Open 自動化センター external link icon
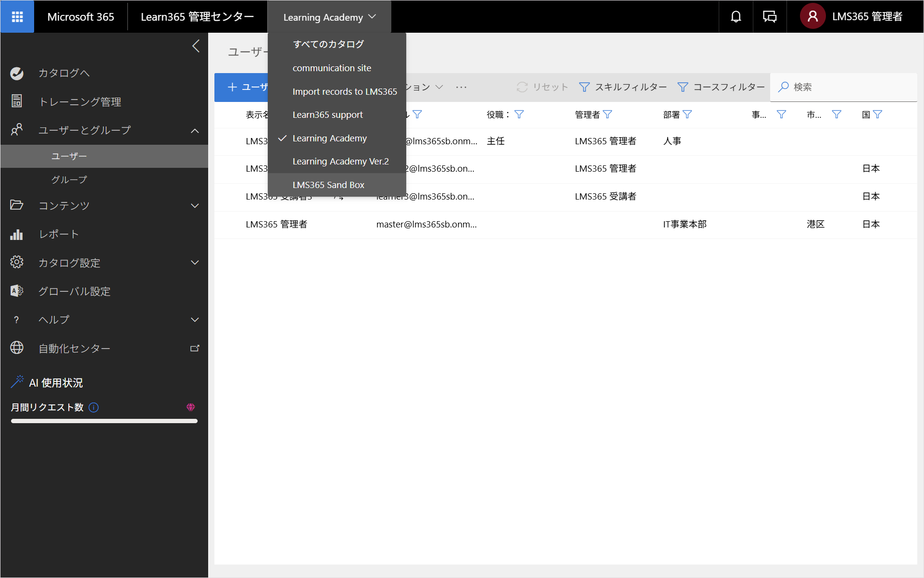The image size is (924, 578). [195, 348]
